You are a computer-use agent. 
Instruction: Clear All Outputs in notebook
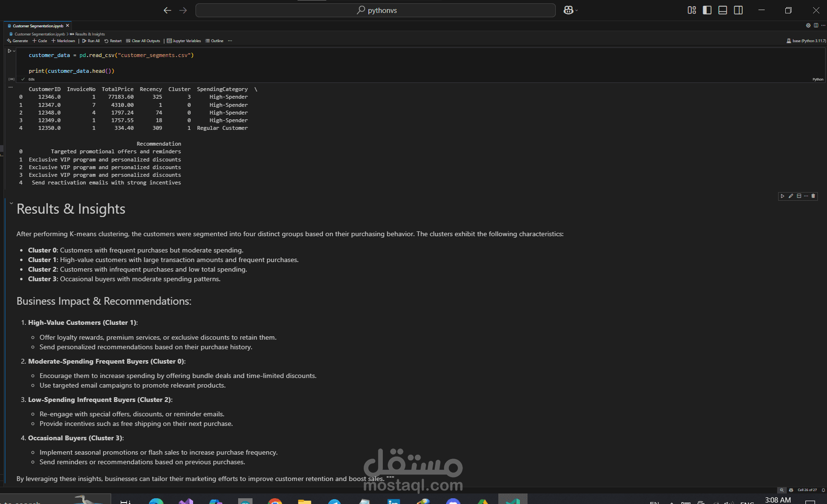[x=143, y=41]
